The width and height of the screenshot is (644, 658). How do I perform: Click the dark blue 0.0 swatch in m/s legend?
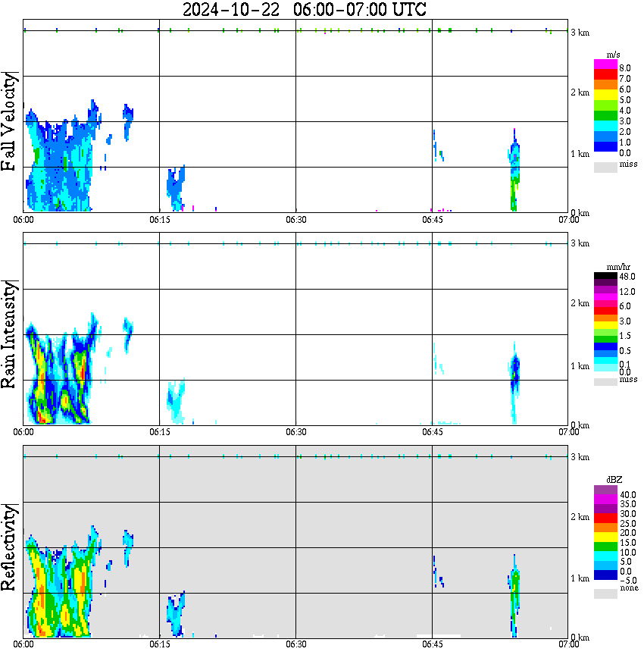(x=605, y=146)
